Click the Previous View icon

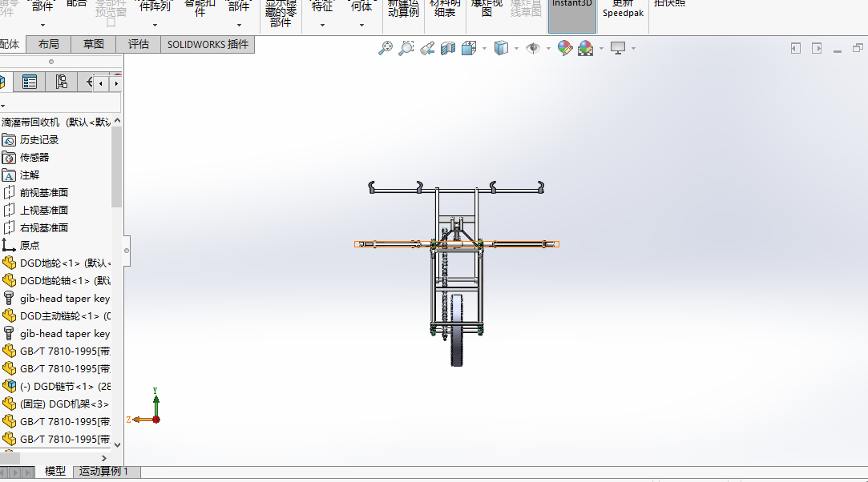(427, 49)
